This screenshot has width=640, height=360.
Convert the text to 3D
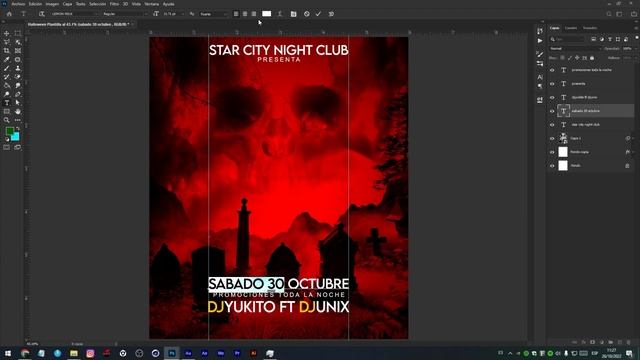point(331,14)
